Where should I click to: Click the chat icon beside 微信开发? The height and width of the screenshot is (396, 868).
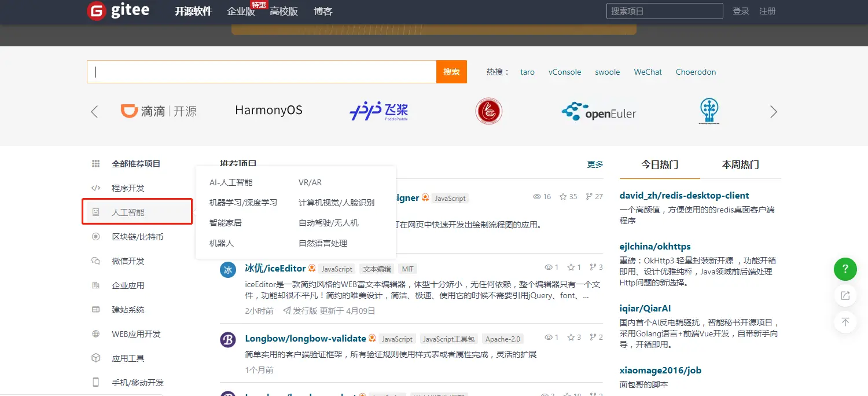[96, 261]
